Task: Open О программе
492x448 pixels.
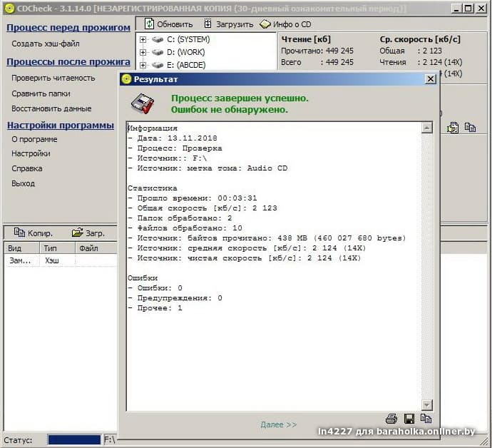Action: [34, 139]
